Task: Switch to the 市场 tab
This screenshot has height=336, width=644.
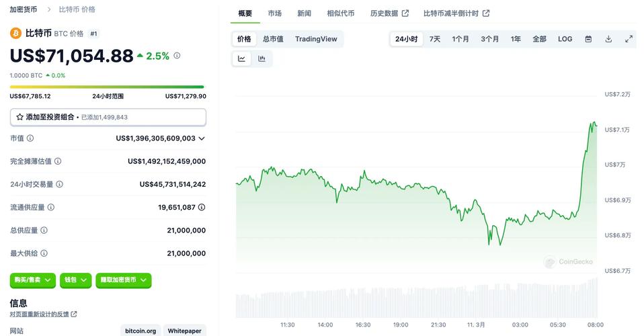Action: click(275, 13)
